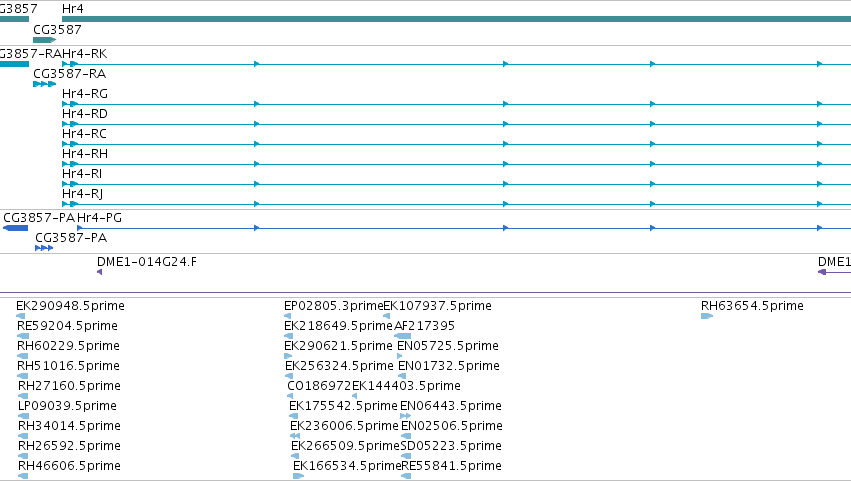Select the Hr4-RJ transcript line
The image size is (851, 481).
coord(456,204)
